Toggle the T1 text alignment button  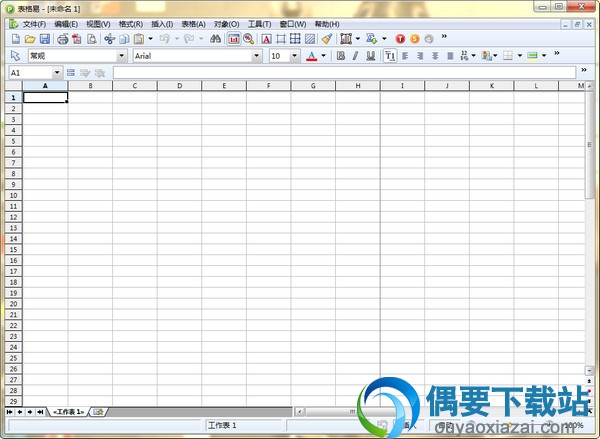pos(390,56)
